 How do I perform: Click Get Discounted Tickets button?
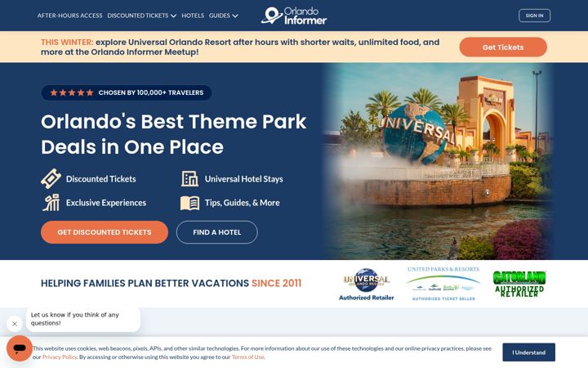click(105, 232)
